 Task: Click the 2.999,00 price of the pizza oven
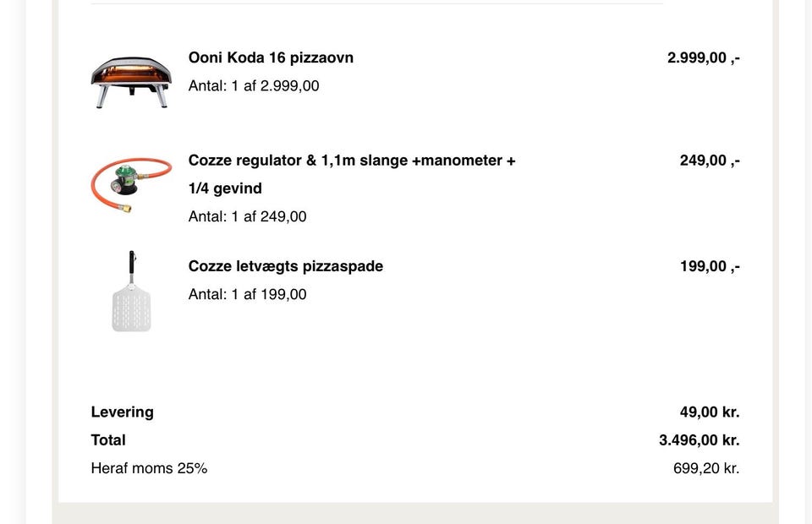coord(703,58)
